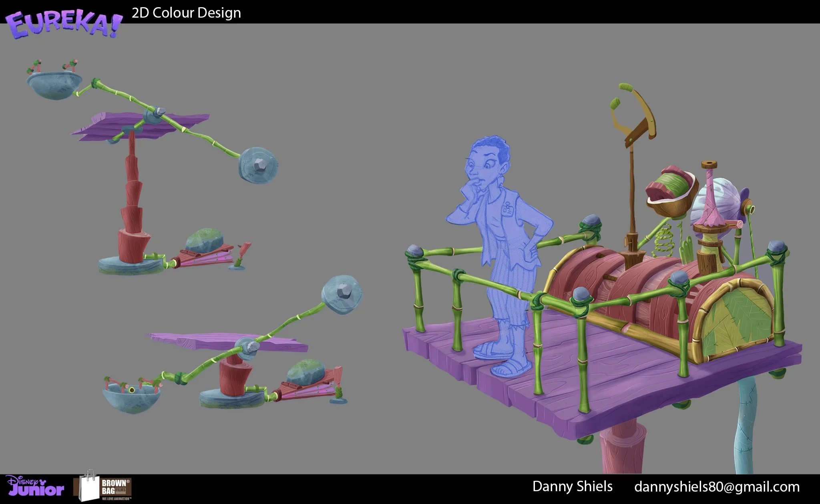Viewport: 820px width, 504px height.
Task: Click the mossy boulder on lower red launcher
Action: (305, 372)
